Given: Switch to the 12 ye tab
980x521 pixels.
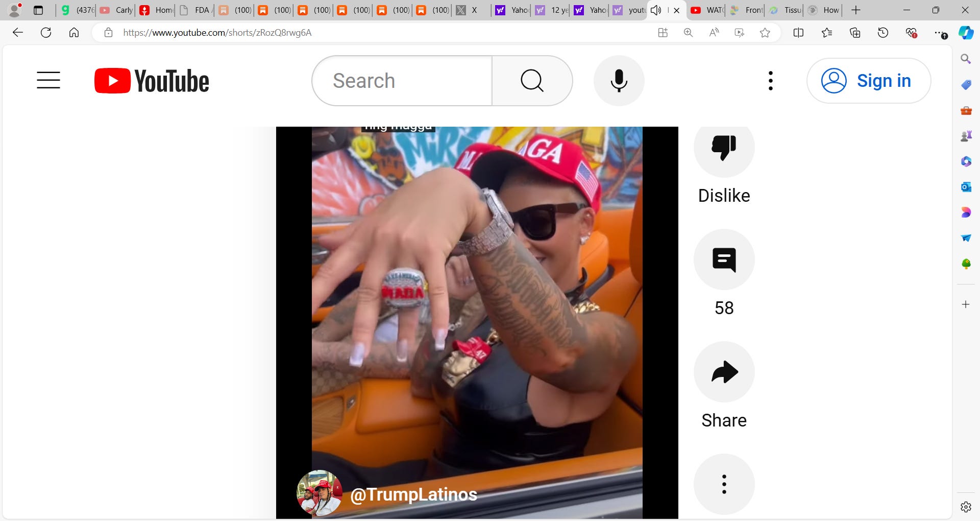Looking at the screenshot, I should pyautogui.click(x=551, y=10).
